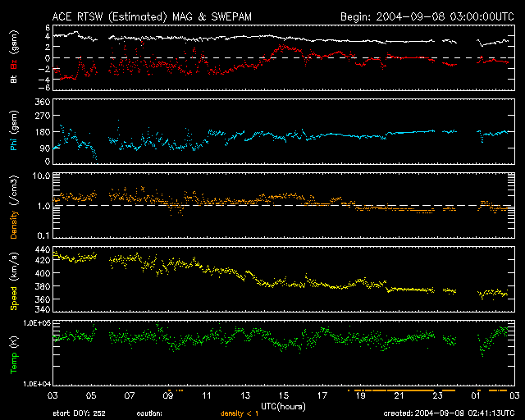Click the '21' hour tick label
The width and height of the screenshot is (525, 420).
pos(399,396)
